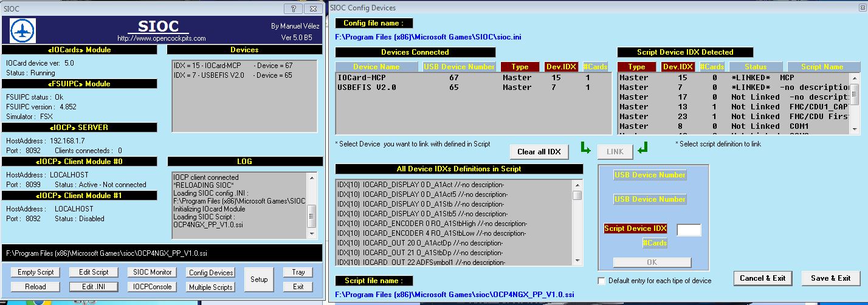Click the green arrow left of LINK
This screenshot has height=305, width=868.
pyautogui.click(x=584, y=148)
